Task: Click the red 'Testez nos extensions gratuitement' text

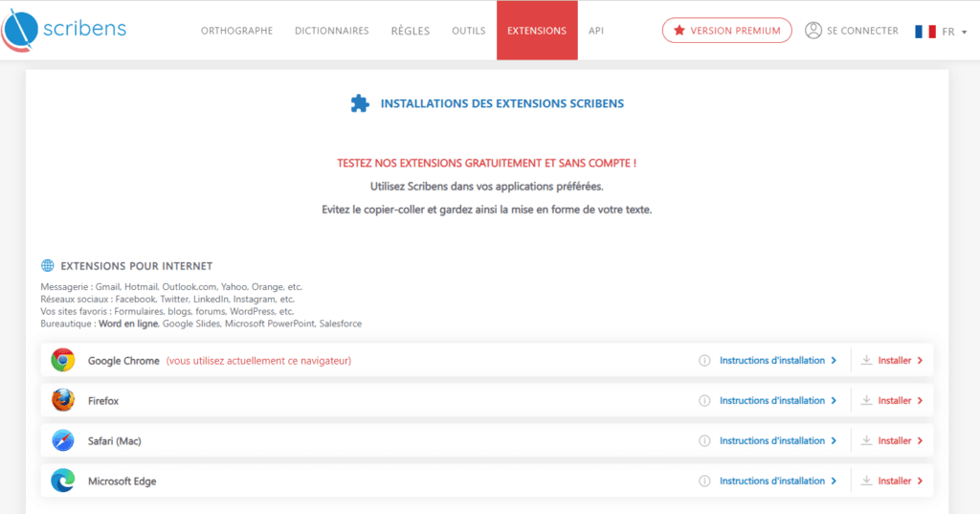Action: tap(486, 164)
